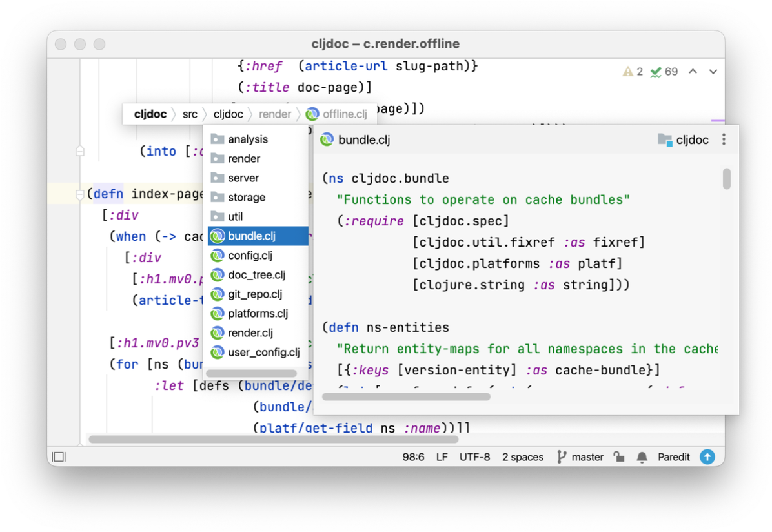Click the bundle.clj title in preview header
Image resolution: width=772 pixels, height=532 pixels.
pyautogui.click(x=364, y=140)
